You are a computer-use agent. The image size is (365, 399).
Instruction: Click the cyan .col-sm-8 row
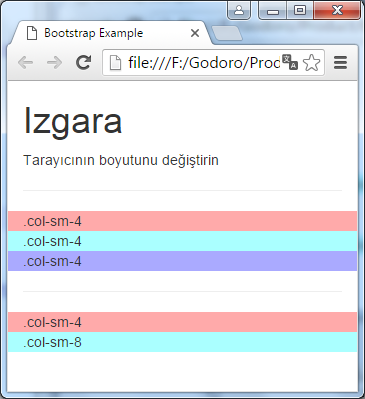pos(183,342)
